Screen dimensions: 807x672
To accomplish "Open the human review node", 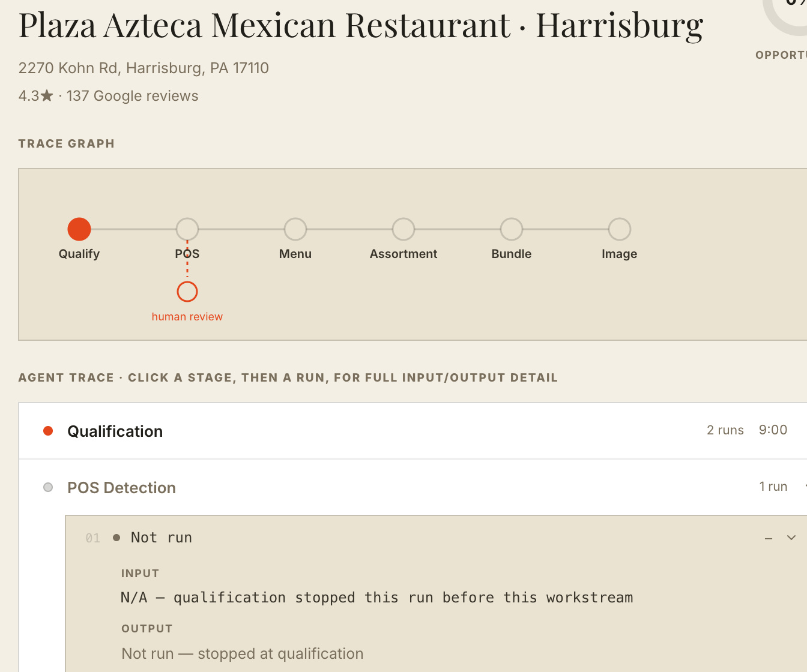I will [187, 292].
